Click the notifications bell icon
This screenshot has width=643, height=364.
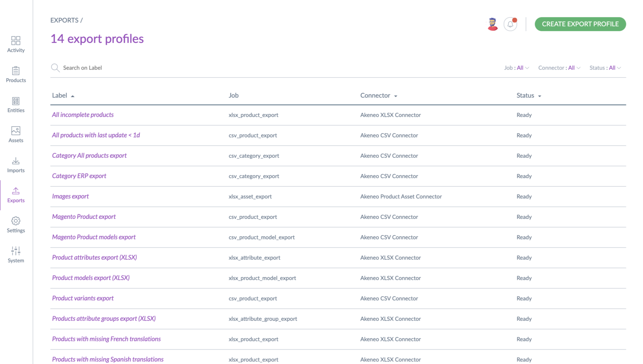[510, 24]
